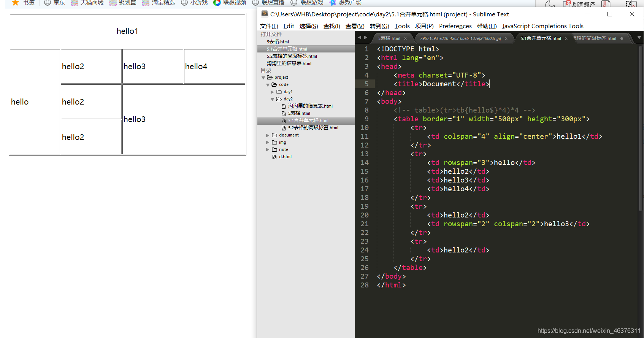Open the Tools menu

[x=402, y=26]
